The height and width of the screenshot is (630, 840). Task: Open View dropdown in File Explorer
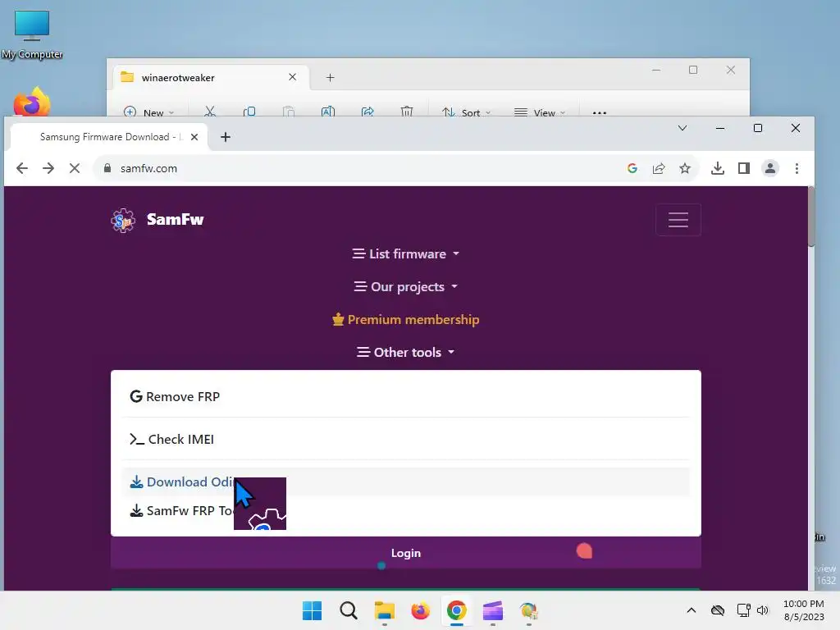point(539,112)
